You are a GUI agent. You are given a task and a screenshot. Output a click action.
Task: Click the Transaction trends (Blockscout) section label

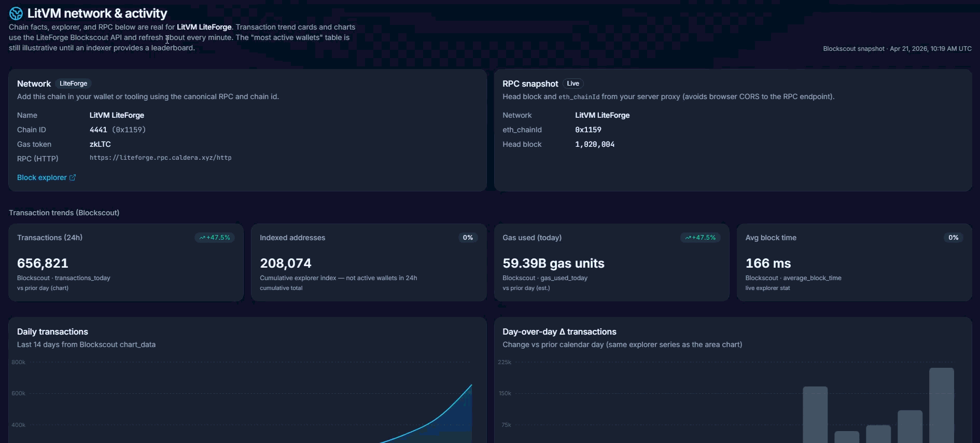click(64, 213)
